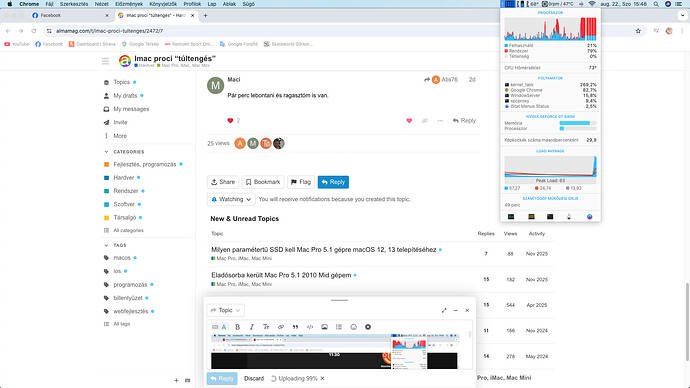Discard the reply draft
The image size is (690, 388).
pos(254,378)
